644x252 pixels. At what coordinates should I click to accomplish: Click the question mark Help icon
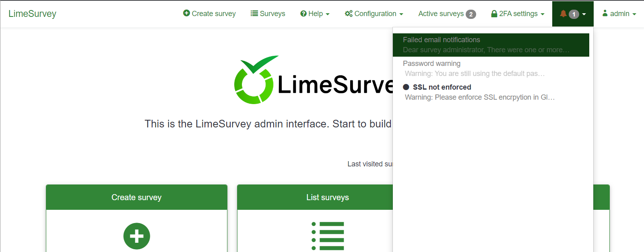coord(303,14)
